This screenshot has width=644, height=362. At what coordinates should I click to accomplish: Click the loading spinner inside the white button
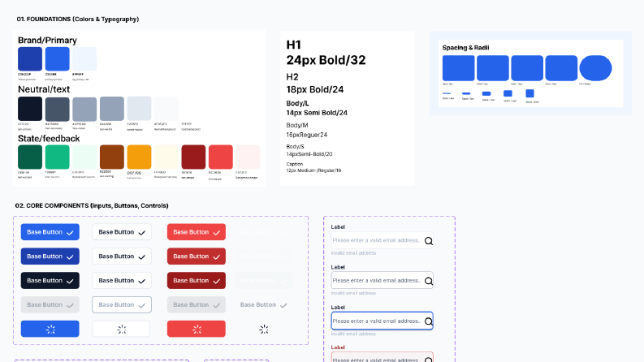coord(122,330)
